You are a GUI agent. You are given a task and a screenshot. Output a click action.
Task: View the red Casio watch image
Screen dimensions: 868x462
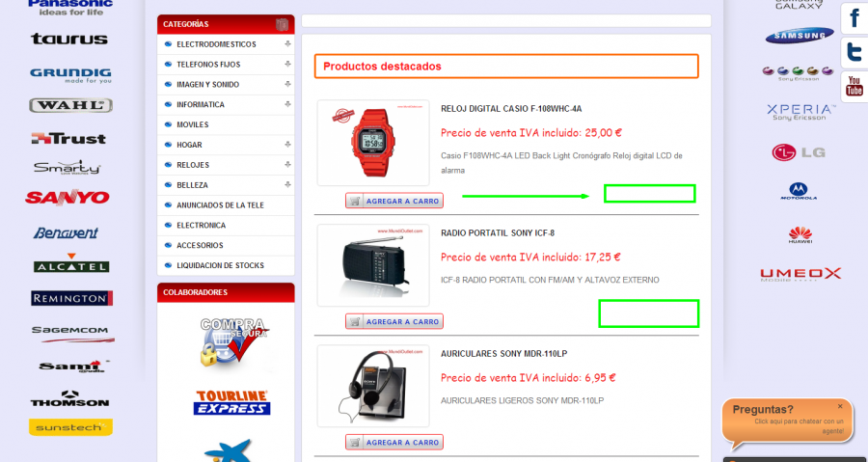click(x=373, y=143)
